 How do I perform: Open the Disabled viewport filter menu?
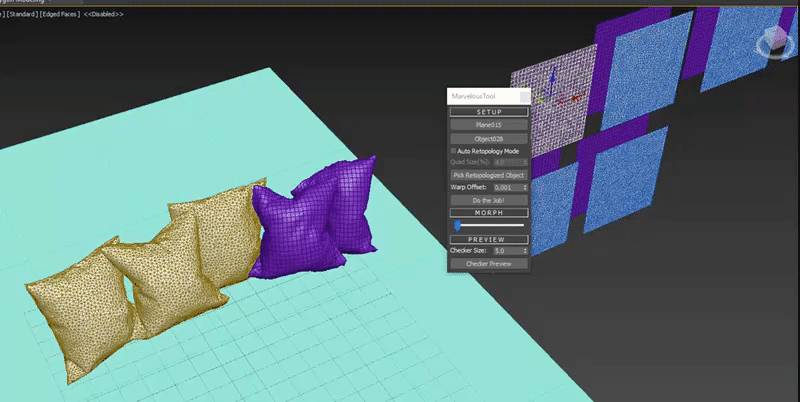click(x=104, y=14)
